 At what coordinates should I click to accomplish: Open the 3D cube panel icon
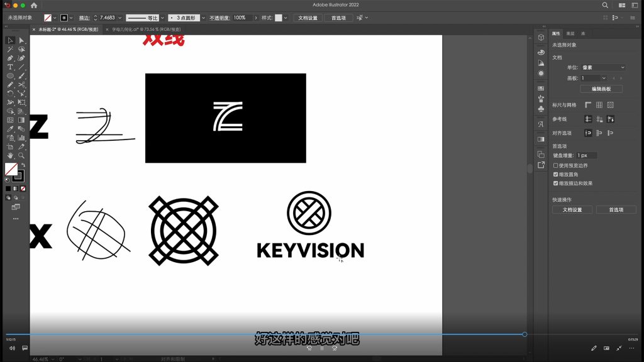pos(540,38)
